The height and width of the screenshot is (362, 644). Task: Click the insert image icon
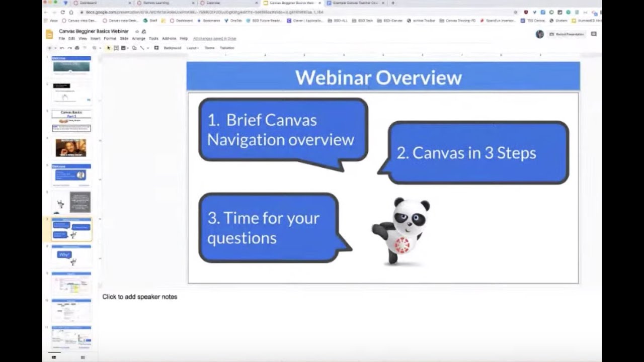pos(123,48)
